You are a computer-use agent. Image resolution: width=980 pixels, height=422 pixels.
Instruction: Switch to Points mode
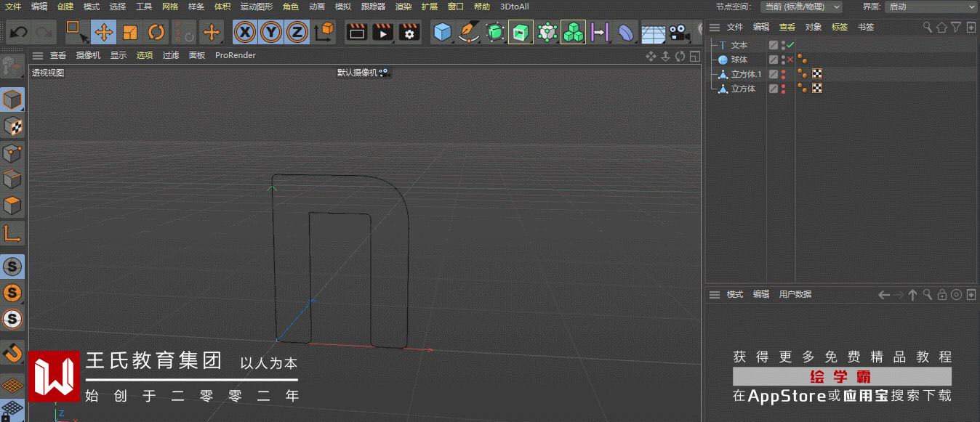coord(12,153)
